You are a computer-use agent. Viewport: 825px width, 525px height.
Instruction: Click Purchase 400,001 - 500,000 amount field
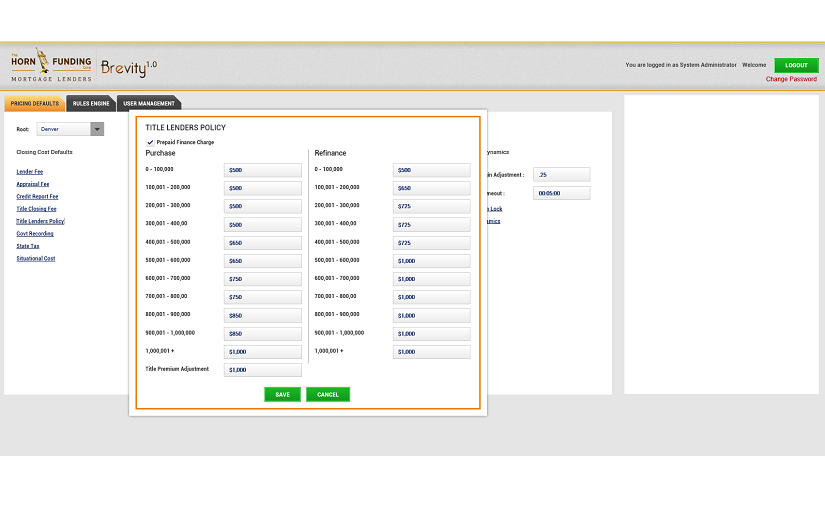[263, 243]
